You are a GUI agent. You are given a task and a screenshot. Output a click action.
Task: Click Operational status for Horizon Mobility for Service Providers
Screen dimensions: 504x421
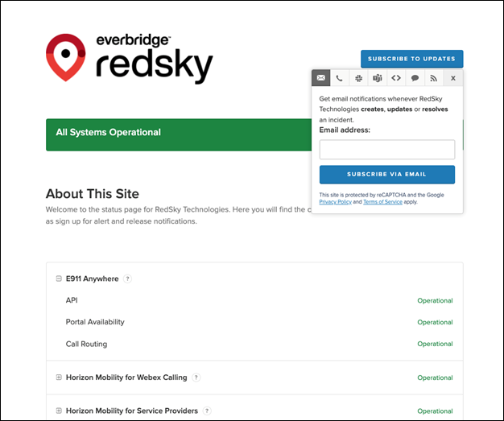(x=435, y=411)
